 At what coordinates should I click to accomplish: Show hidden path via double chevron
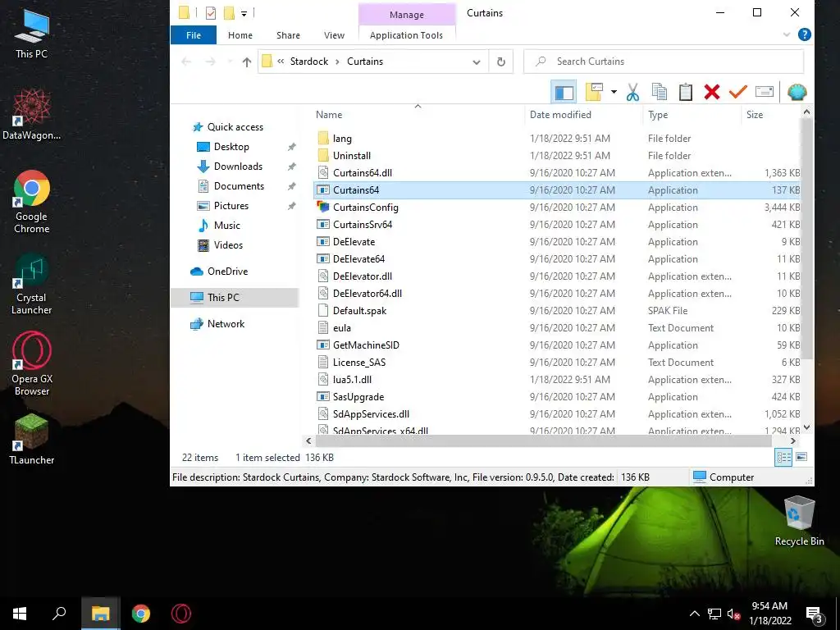click(281, 62)
